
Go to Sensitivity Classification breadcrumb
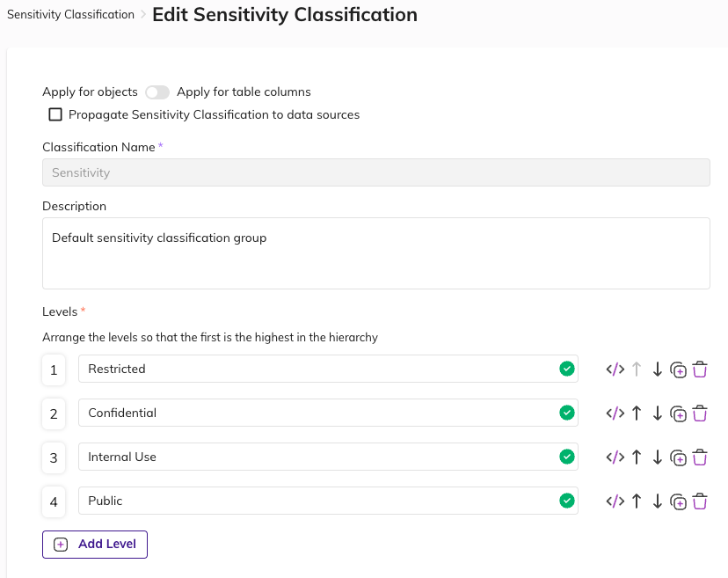click(70, 15)
